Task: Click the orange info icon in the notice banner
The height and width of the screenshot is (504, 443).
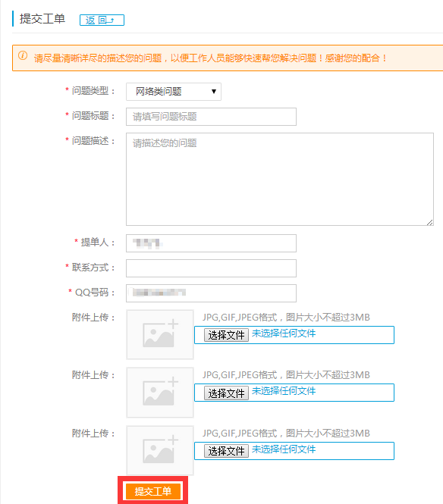Action: pyautogui.click(x=23, y=55)
